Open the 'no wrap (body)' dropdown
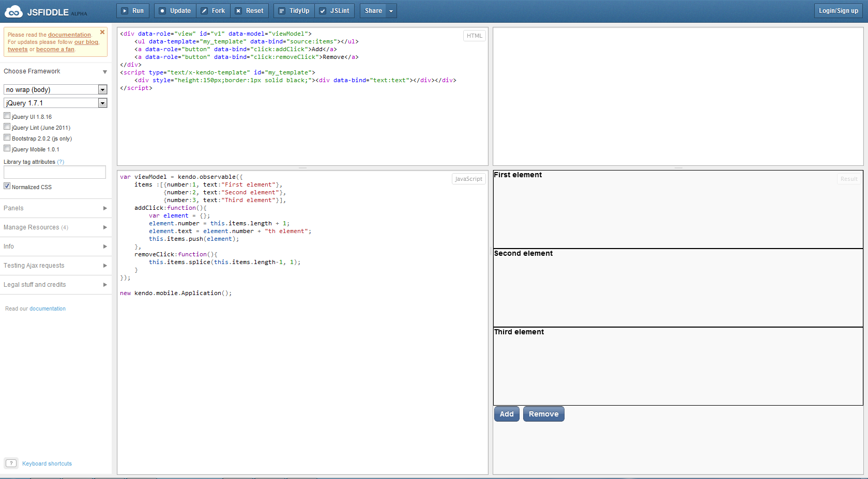Screen dimensions: 868x479 55,90
